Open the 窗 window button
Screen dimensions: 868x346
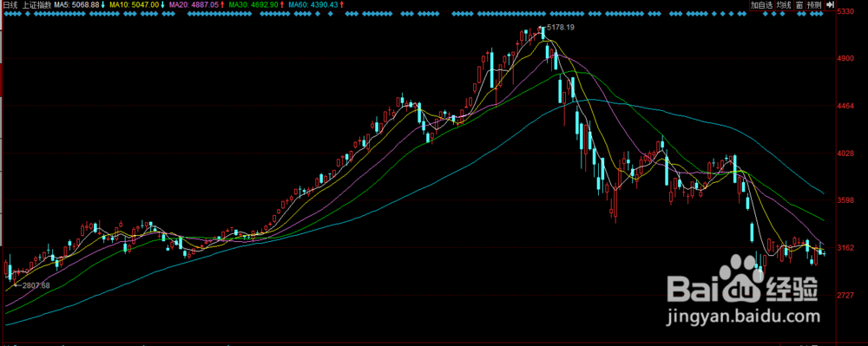pos(799,5)
